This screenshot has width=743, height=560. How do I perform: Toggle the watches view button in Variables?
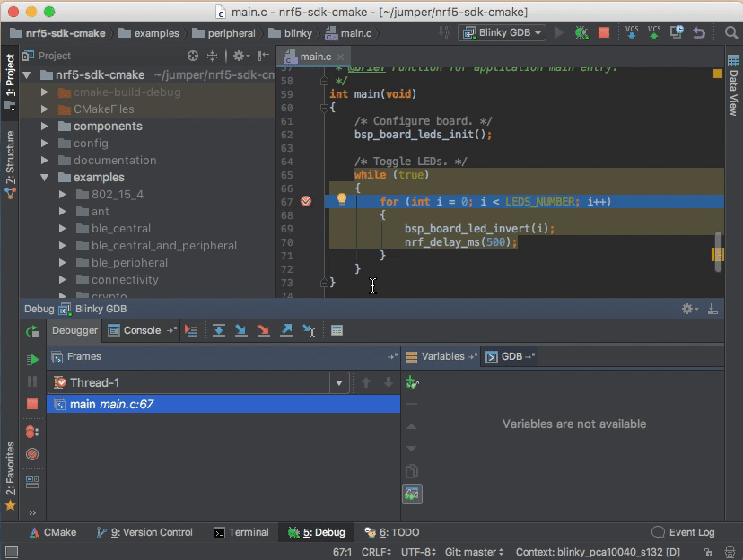tap(412, 494)
